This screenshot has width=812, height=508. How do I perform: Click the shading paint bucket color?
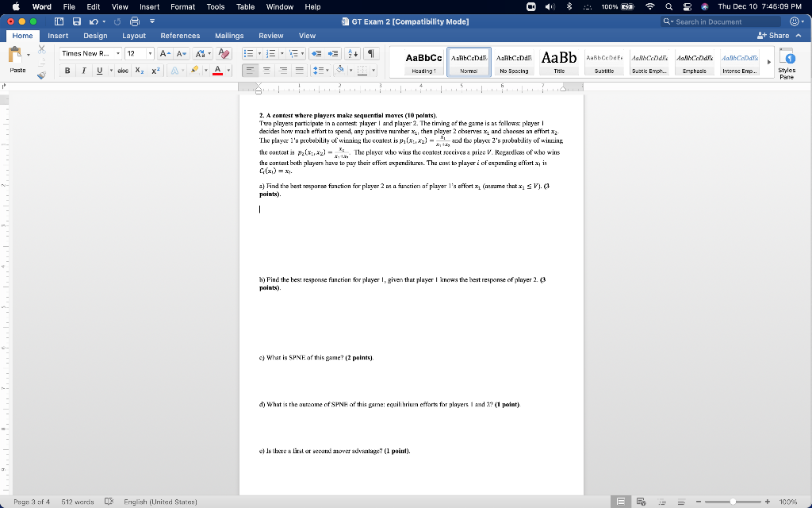[x=339, y=71]
